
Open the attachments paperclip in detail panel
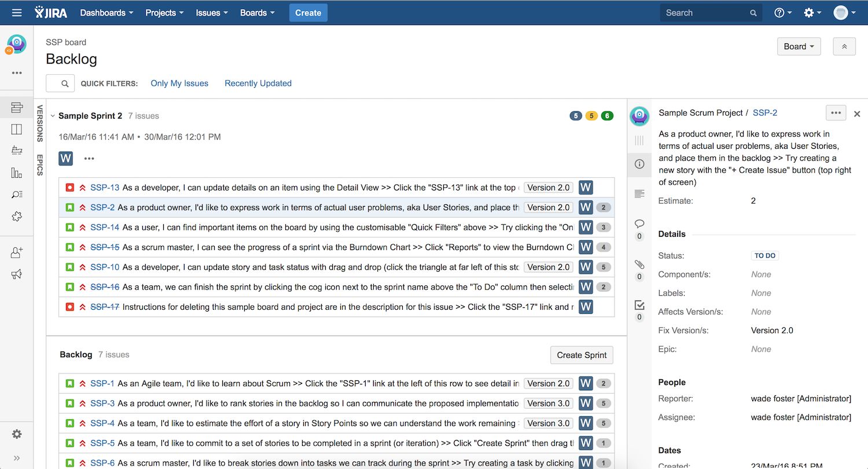(639, 265)
